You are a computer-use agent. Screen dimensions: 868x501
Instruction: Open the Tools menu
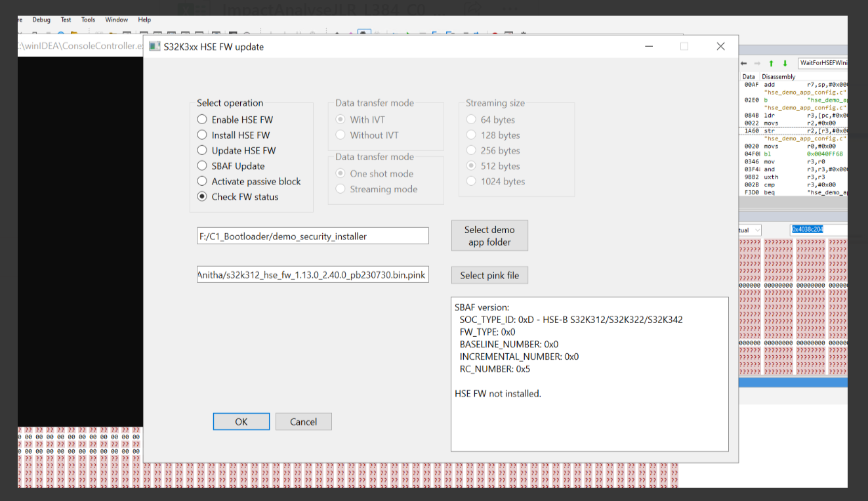tap(88, 20)
